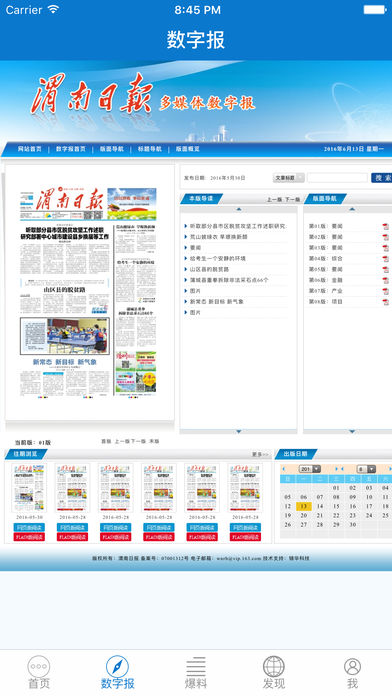The image size is (392, 696).
Task: Open the 文章标题 search type dropdown
Action: 289,178
